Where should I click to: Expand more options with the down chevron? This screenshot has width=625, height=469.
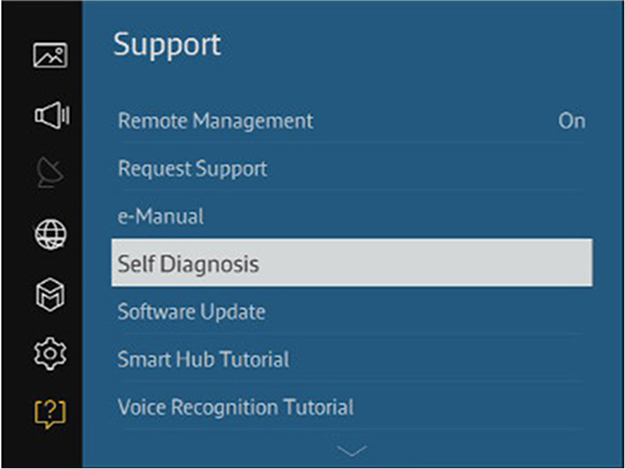coord(351,451)
